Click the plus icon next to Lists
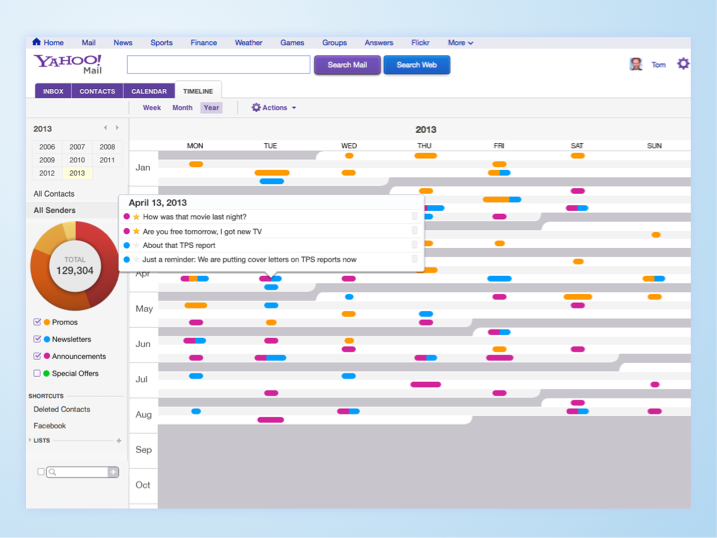717x538 pixels. click(x=119, y=441)
